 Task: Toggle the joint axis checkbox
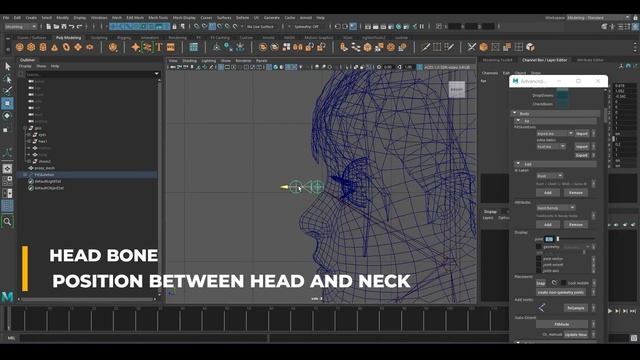click(539, 271)
